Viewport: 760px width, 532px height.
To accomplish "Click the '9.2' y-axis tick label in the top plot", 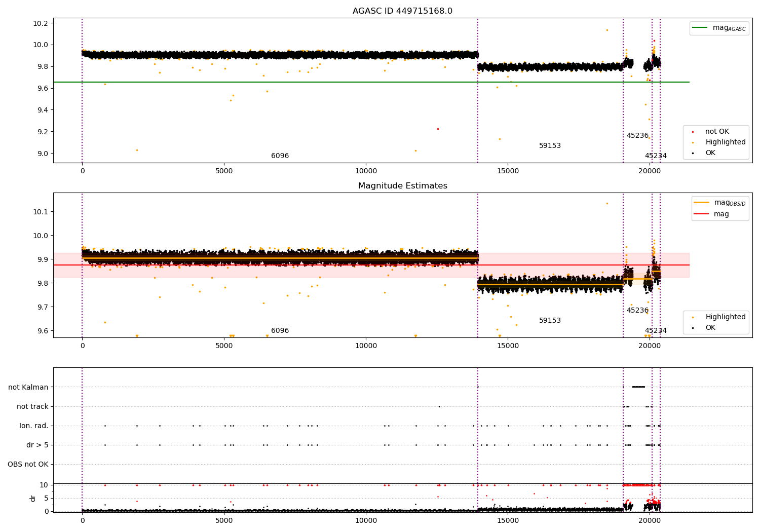I will pos(42,132).
